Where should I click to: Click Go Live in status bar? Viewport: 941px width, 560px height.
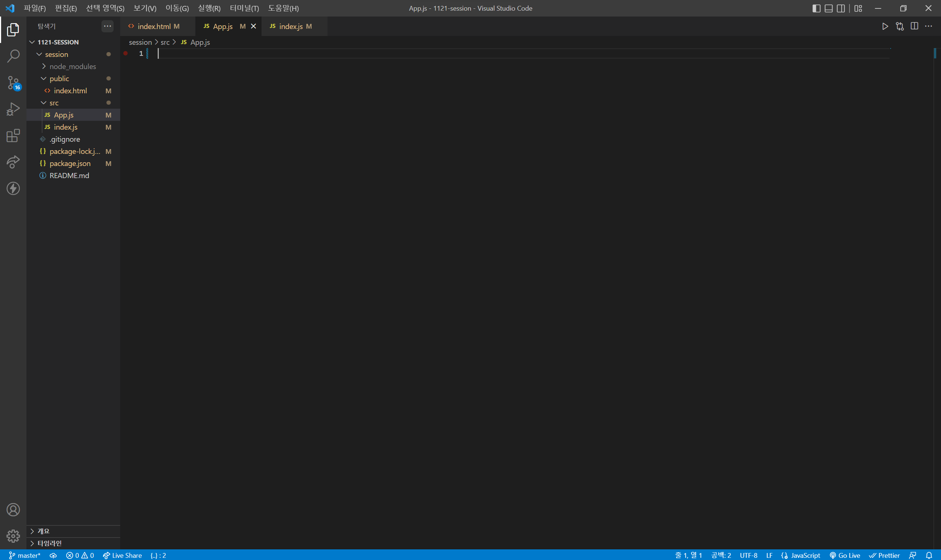tap(845, 555)
